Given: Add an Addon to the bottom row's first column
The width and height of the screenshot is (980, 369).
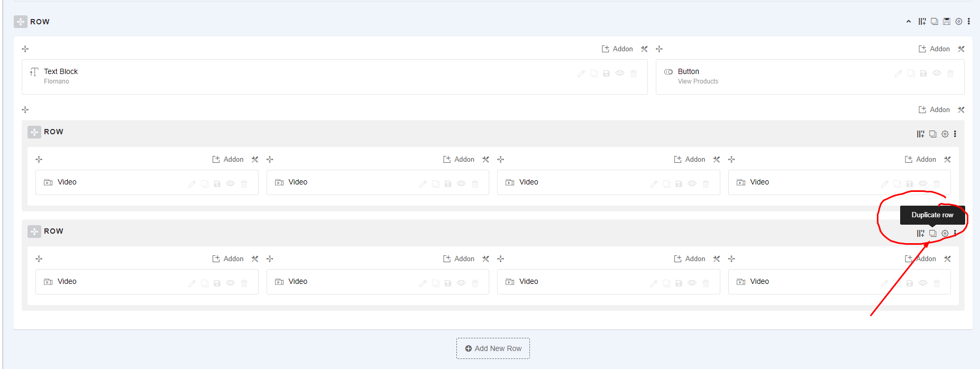Looking at the screenshot, I should (228, 259).
